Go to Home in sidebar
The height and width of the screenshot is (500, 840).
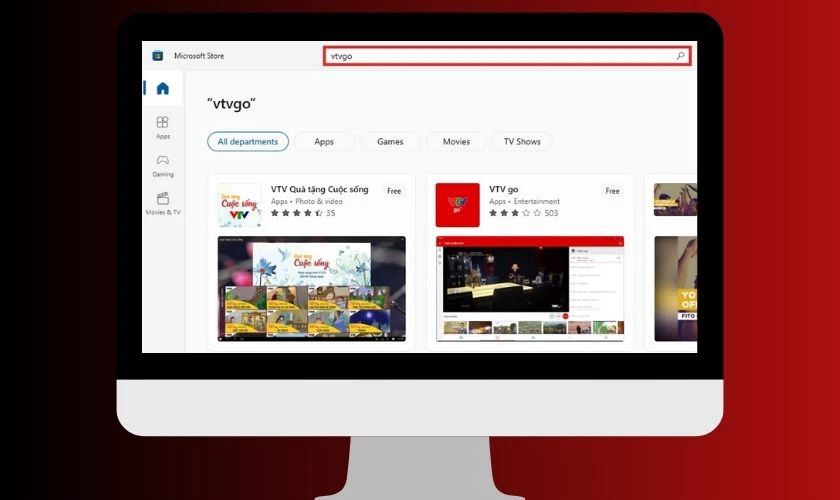[x=163, y=88]
